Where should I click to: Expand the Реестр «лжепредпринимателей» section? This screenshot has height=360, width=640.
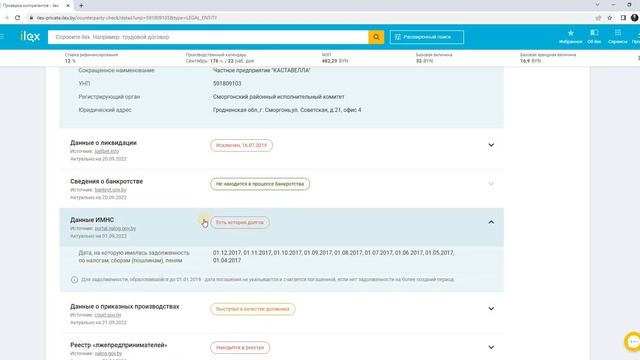(x=491, y=347)
